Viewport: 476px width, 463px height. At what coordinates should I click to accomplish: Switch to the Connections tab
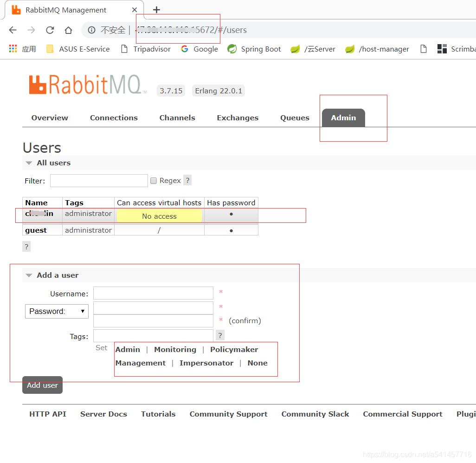114,118
